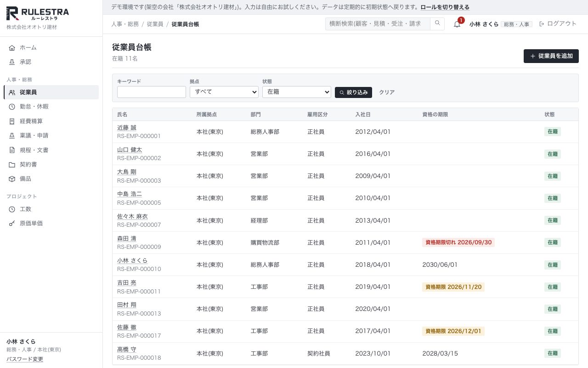Click the クリア link
588x368 pixels.
(387, 92)
